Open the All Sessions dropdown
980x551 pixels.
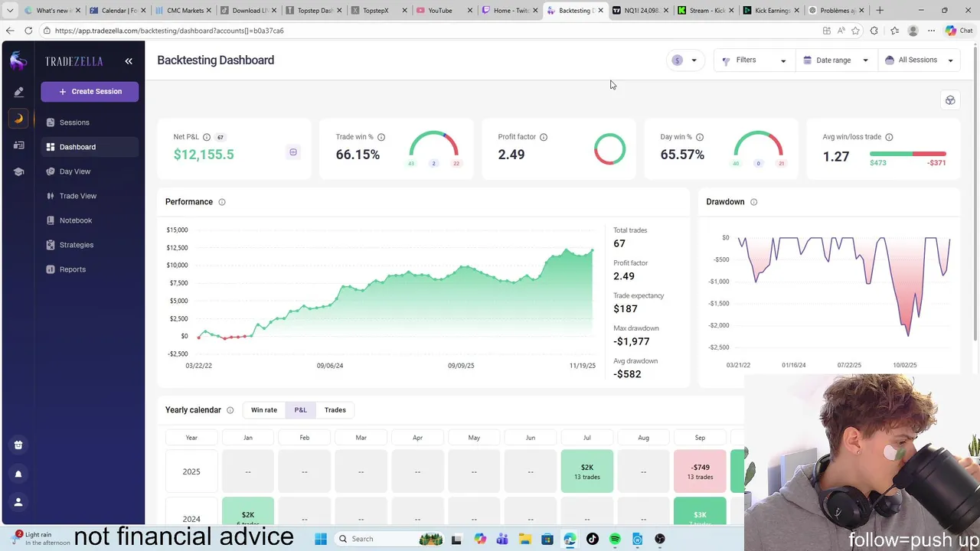click(x=919, y=60)
